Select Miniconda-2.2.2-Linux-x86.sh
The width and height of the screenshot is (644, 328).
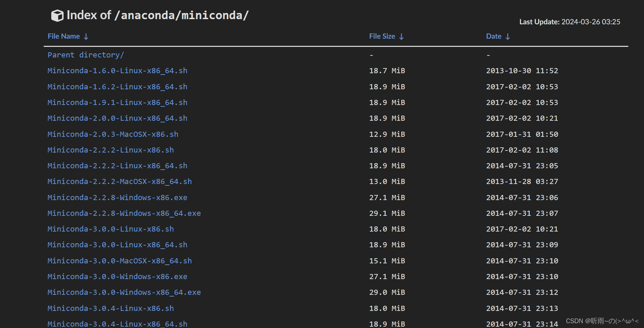[110, 150]
